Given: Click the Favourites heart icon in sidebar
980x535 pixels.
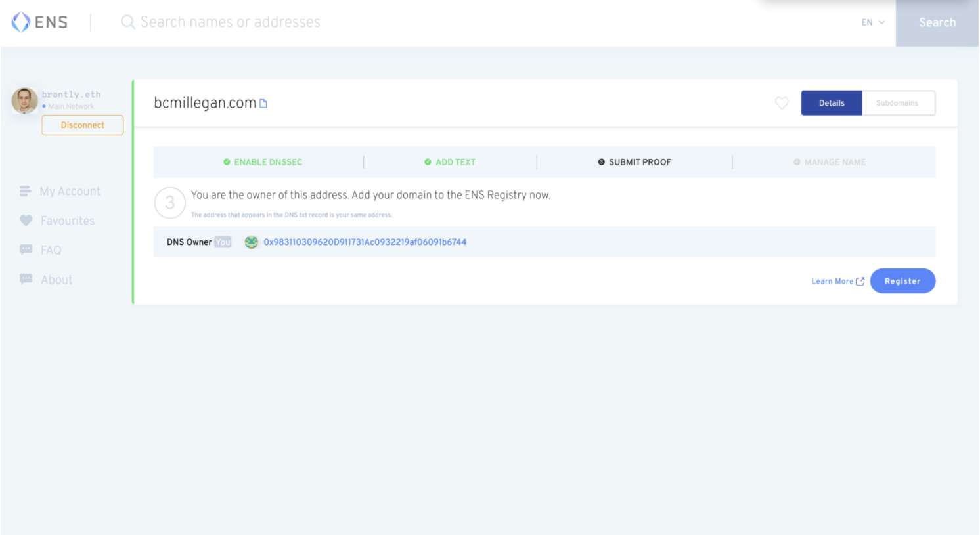Looking at the screenshot, I should coord(26,221).
